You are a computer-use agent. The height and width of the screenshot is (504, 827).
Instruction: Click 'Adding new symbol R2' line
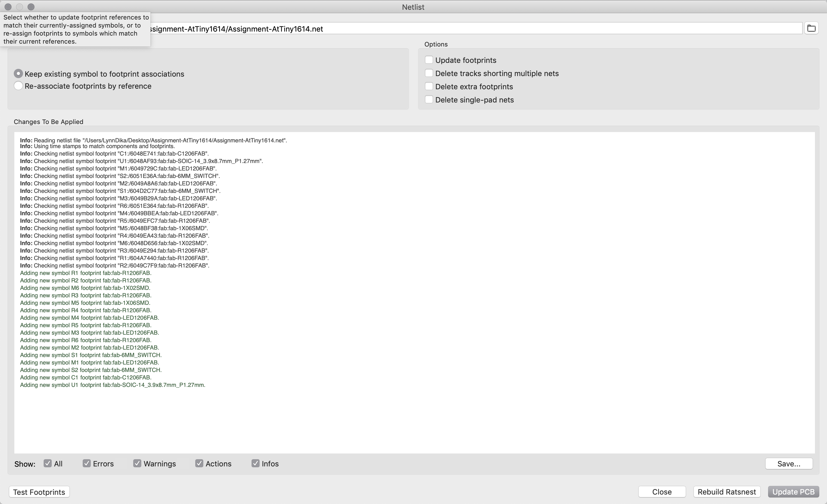86,280
